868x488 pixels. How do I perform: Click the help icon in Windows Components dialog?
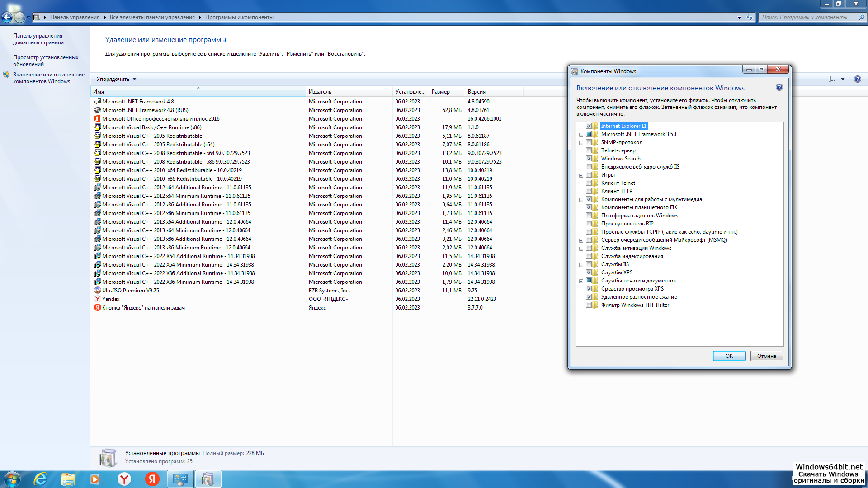(779, 87)
